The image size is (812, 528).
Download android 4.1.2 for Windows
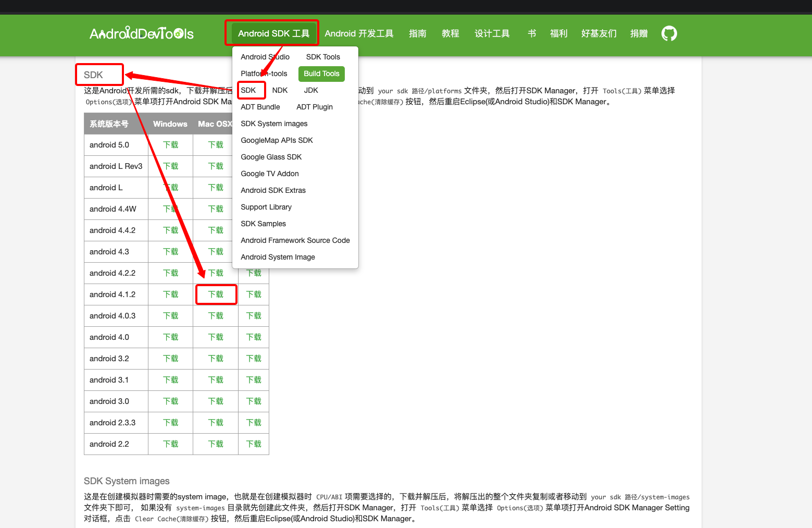point(170,294)
